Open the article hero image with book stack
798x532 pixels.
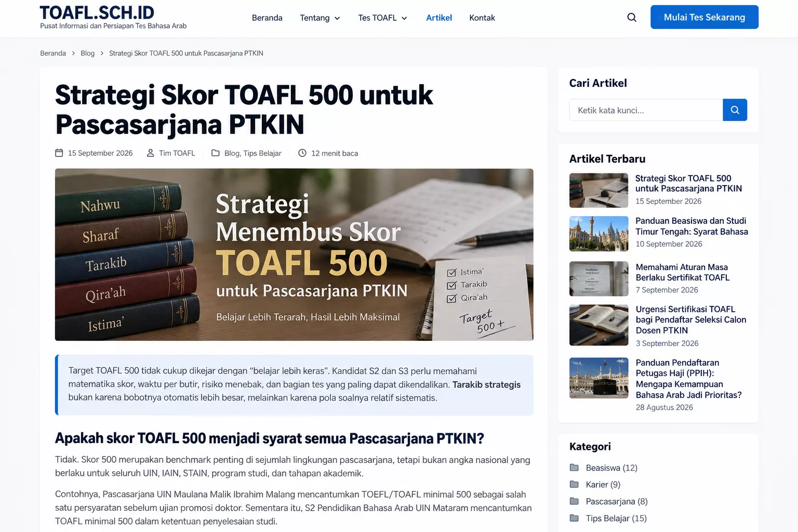point(294,255)
